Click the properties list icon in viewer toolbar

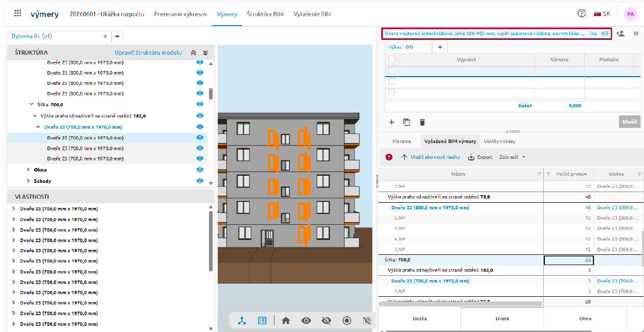coord(262,320)
